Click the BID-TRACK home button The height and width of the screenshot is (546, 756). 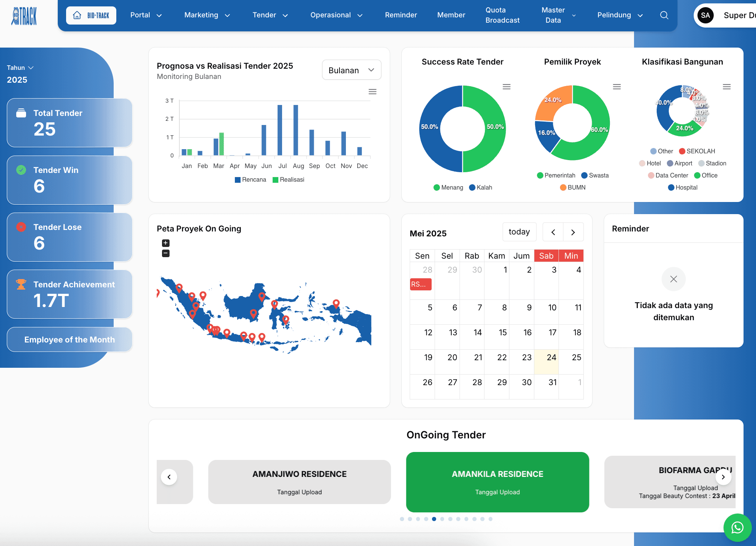pos(91,15)
